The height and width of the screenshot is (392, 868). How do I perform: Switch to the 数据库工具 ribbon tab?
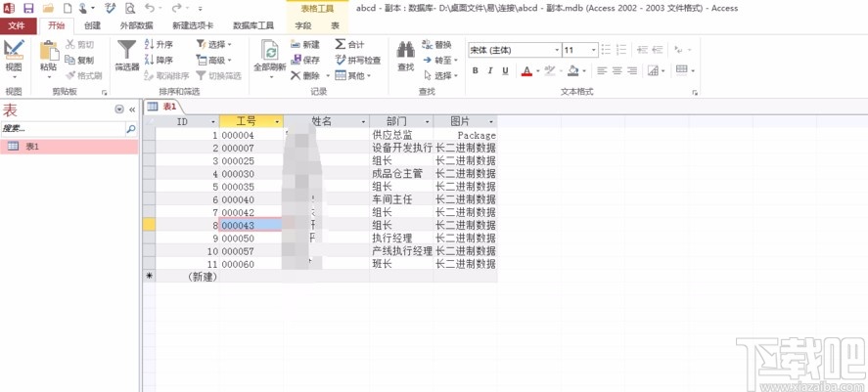click(x=253, y=25)
